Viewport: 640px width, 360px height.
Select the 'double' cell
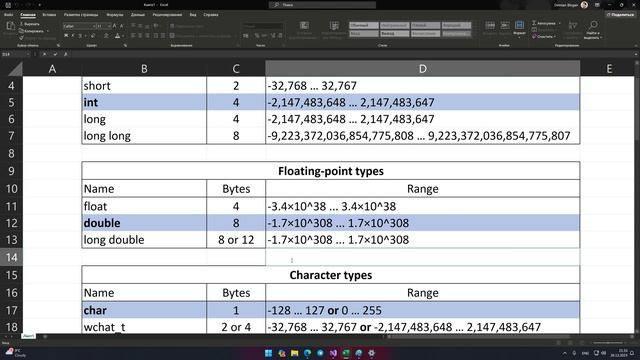[144, 223]
